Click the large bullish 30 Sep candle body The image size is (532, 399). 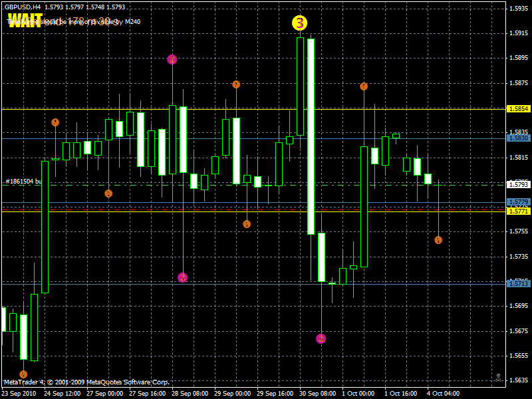pos(313,133)
